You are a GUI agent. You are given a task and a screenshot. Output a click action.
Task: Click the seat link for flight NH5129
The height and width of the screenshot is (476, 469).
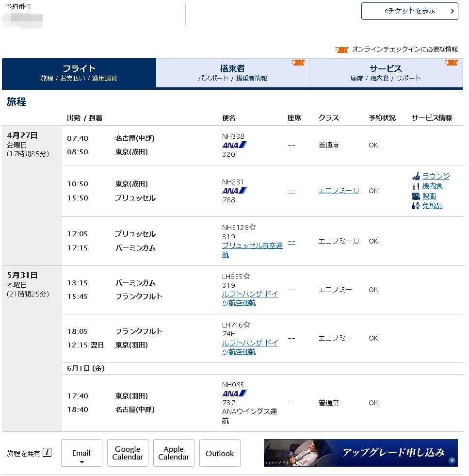tap(291, 242)
